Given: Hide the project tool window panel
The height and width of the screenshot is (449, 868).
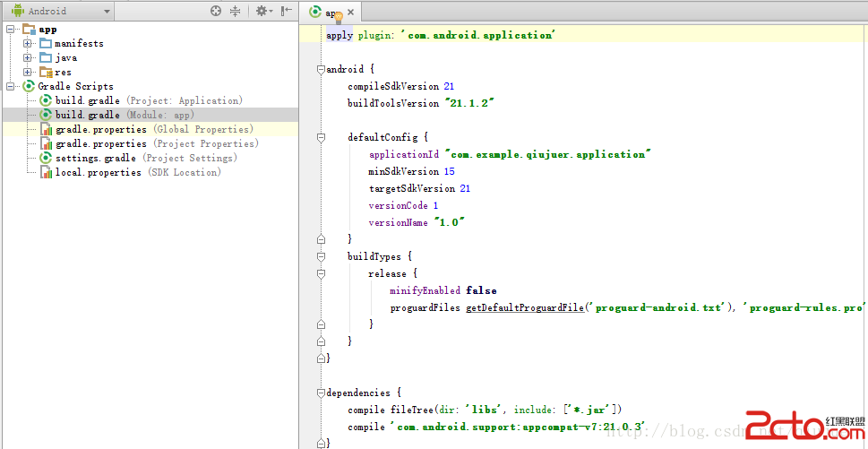Looking at the screenshot, I should (x=287, y=11).
